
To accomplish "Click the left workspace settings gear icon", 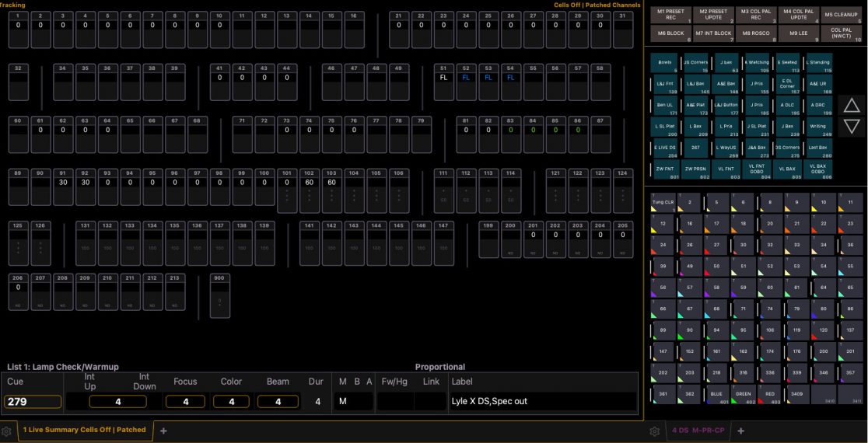I will click(6, 431).
